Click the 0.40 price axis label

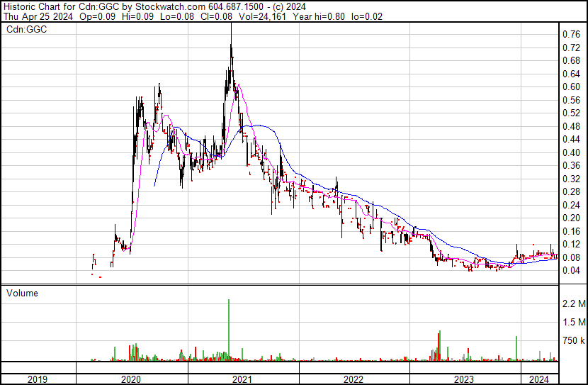tap(571, 152)
